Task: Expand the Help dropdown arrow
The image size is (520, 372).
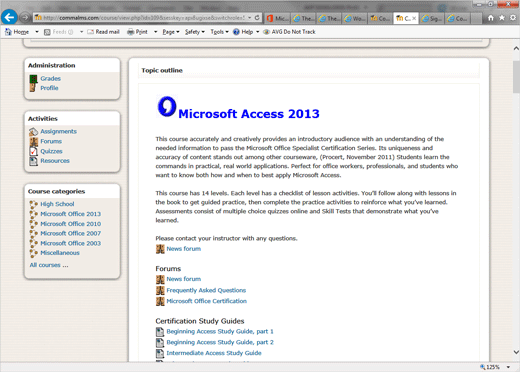Action: pyautogui.click(x=257, y=32)
